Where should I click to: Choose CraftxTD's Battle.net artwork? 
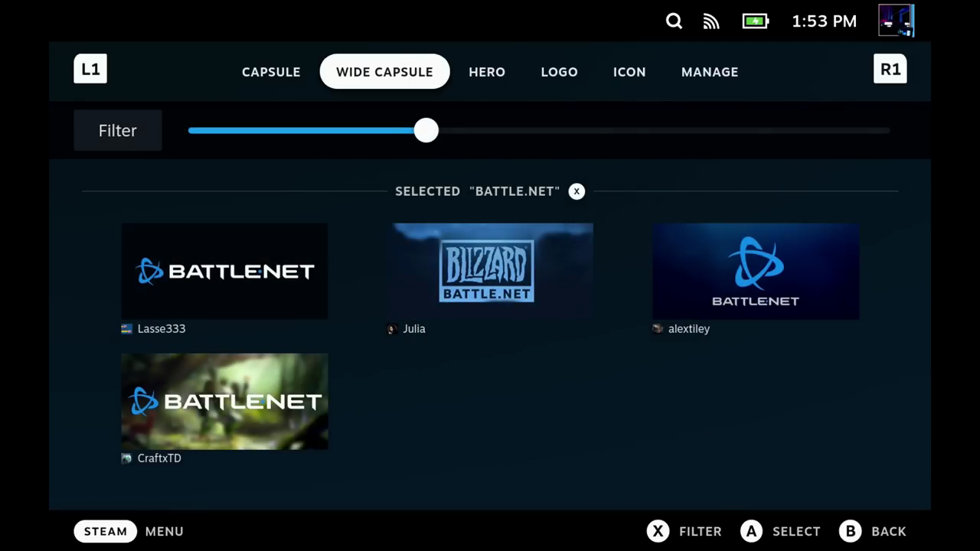point(224,401)
